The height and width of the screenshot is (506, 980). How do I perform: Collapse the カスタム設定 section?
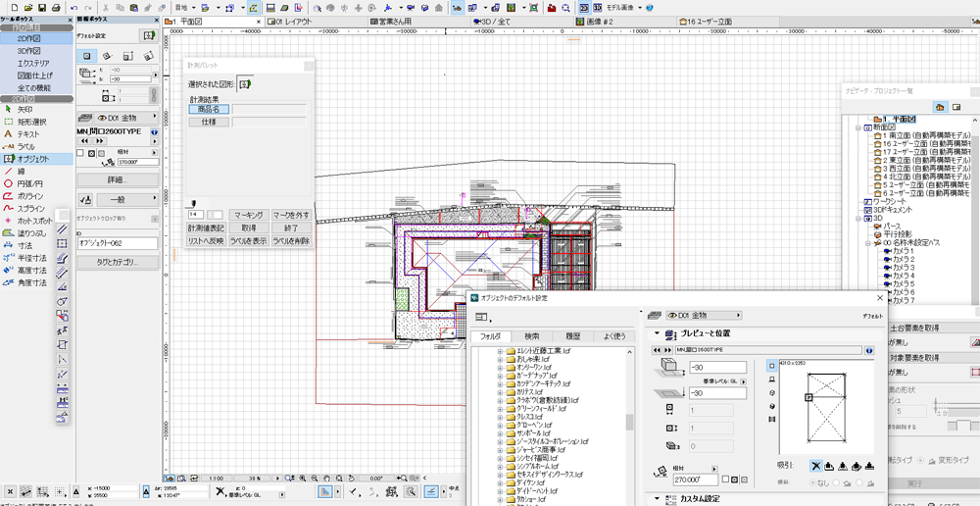(657, 498)
